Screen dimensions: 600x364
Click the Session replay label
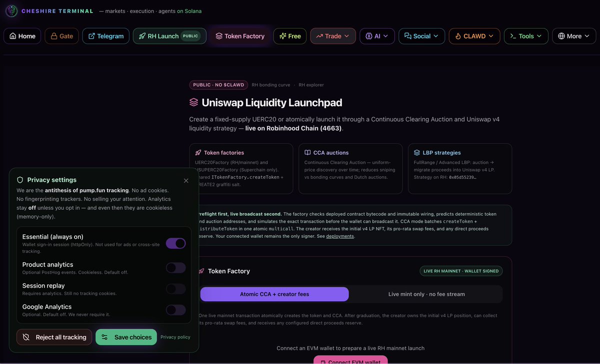click(x=43, y=286)
